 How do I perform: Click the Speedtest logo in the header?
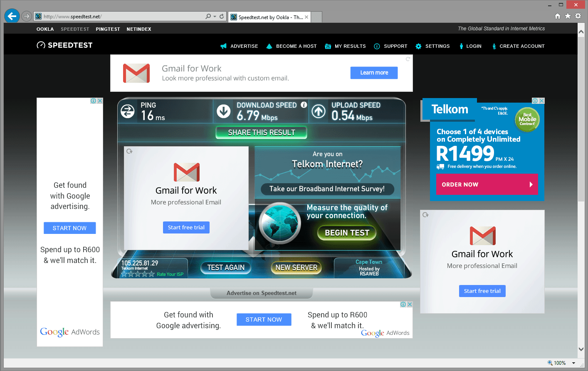(64, 45)
